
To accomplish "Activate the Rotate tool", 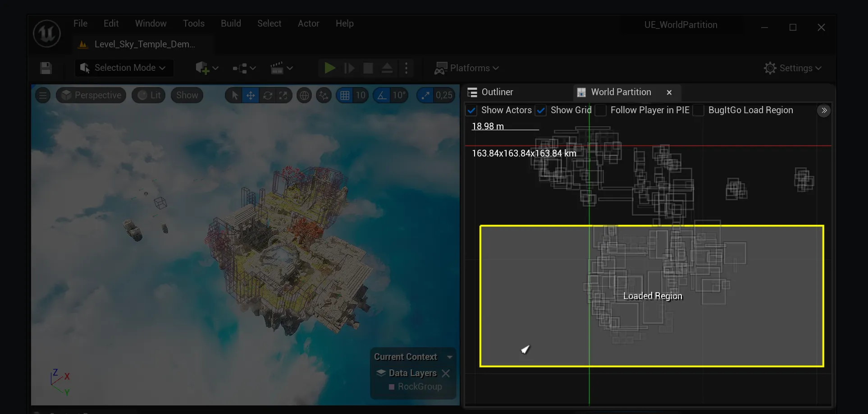I will (268, 95).
